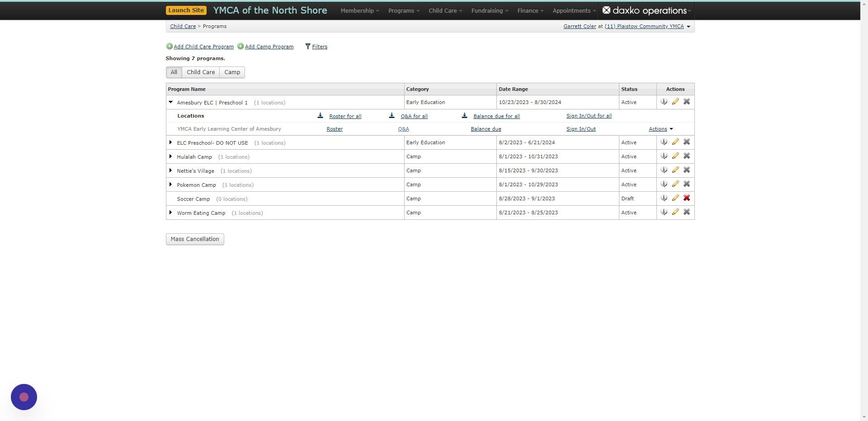Follow the Child Care breadcrumb link
The width and height of the screenshot is (868, 421).
click(183, 26)
